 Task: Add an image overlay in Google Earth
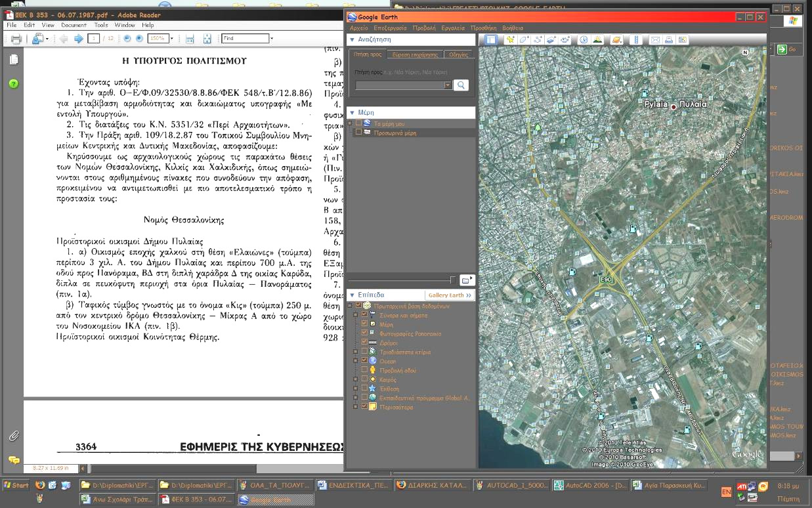point(551,40)
